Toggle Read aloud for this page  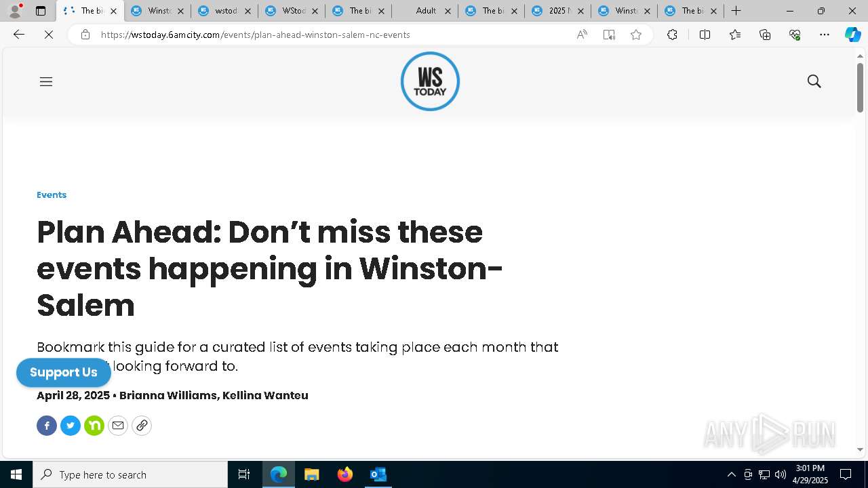(582, 35)
